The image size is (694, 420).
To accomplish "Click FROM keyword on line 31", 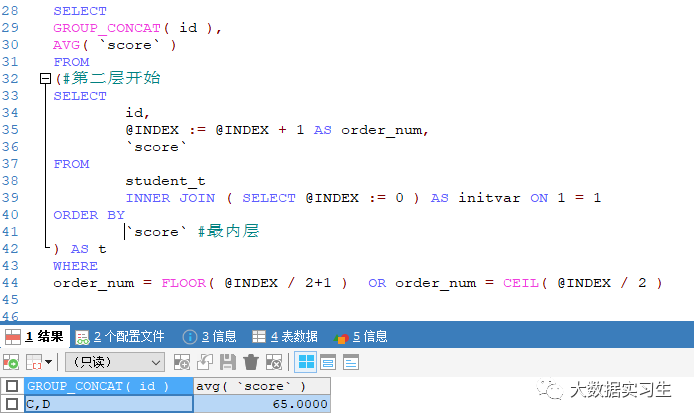I will coord(71,62).
